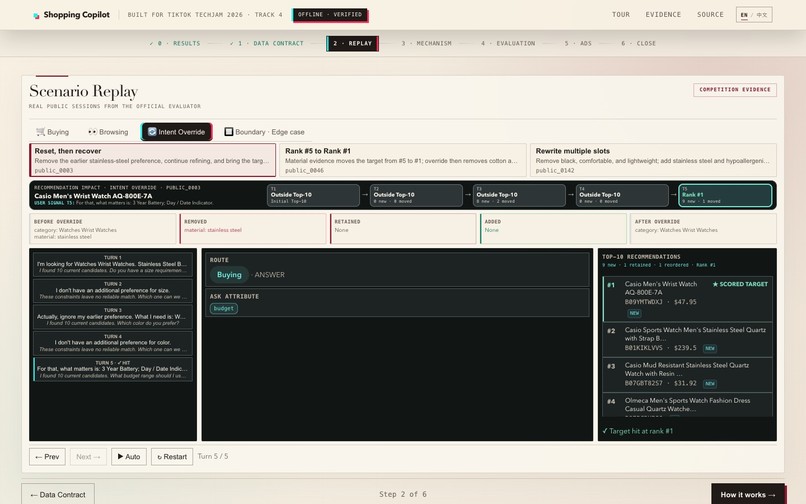Start Auto playback
The width and height of the screenshot is (806, 504).
point(129,457)
